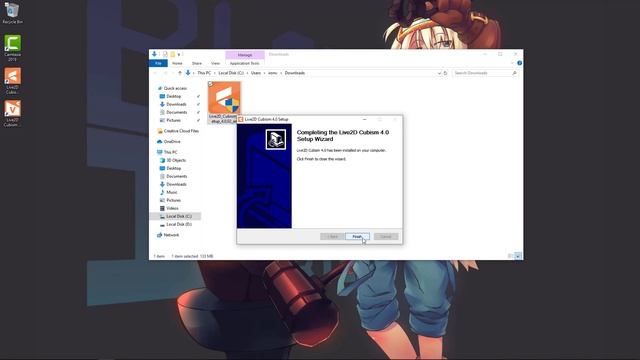Expand the Explorer ribbon with the chevron
The width and height of the screenshot is (640, 360).
(x=512, y=63)
